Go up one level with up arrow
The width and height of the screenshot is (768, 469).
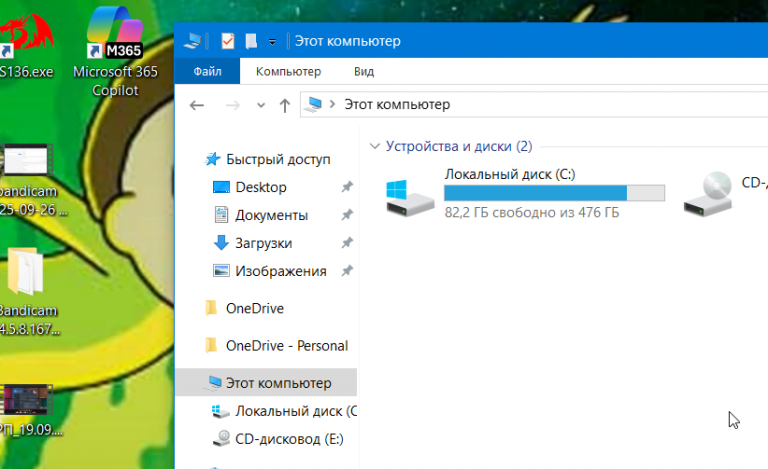click(x=285, y=105)
